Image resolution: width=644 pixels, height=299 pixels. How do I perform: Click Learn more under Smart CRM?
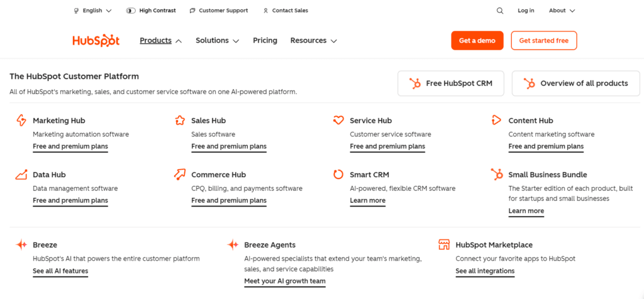pos(367,200)
